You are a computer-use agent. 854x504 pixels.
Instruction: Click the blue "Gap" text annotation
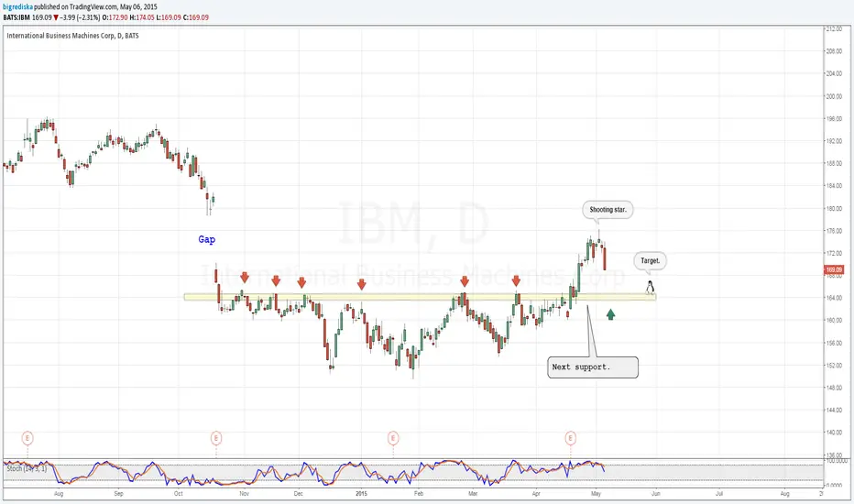click(x=206, y=239)
